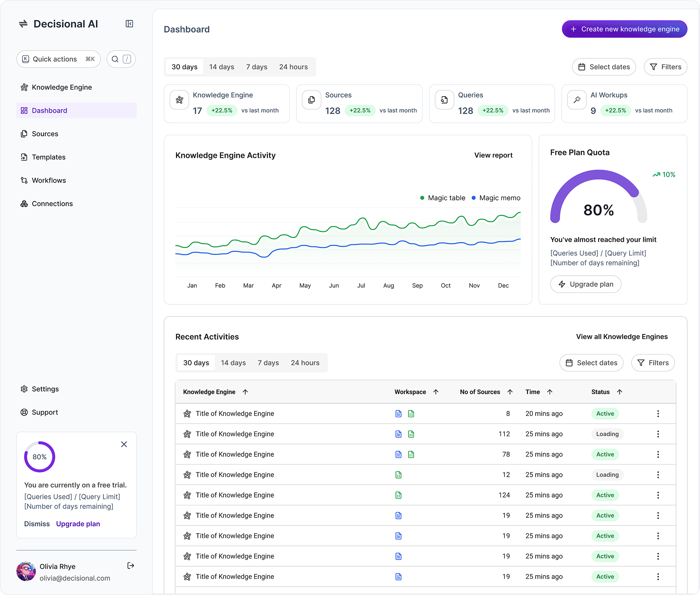Click blue document icon in 78 sources row
Screen dimensions: 700x595
(398, 455)
